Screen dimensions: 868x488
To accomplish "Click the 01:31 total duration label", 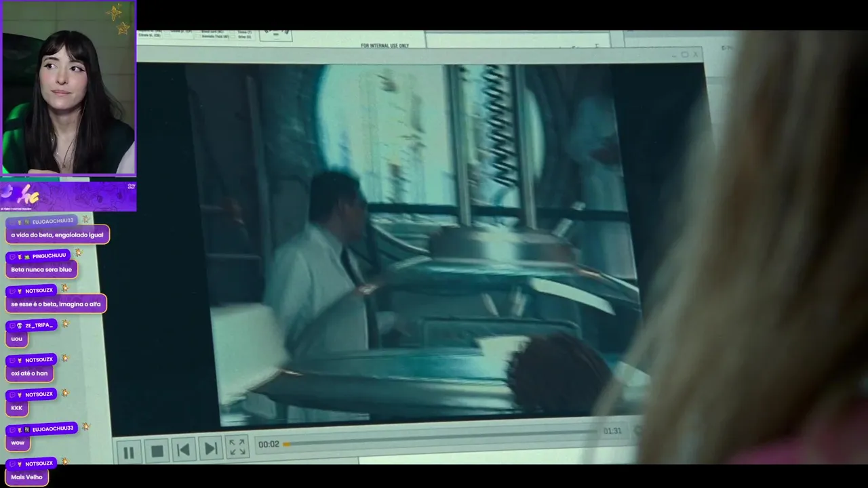I will pos(612,431).
